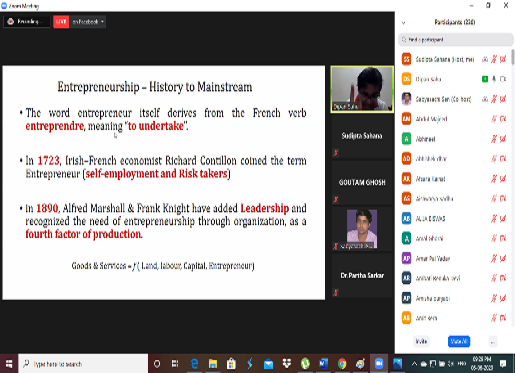Collapse the Participants panel using the top-left chevron
The width and height of the screenshot is (515, 373).
coord(404,23)
